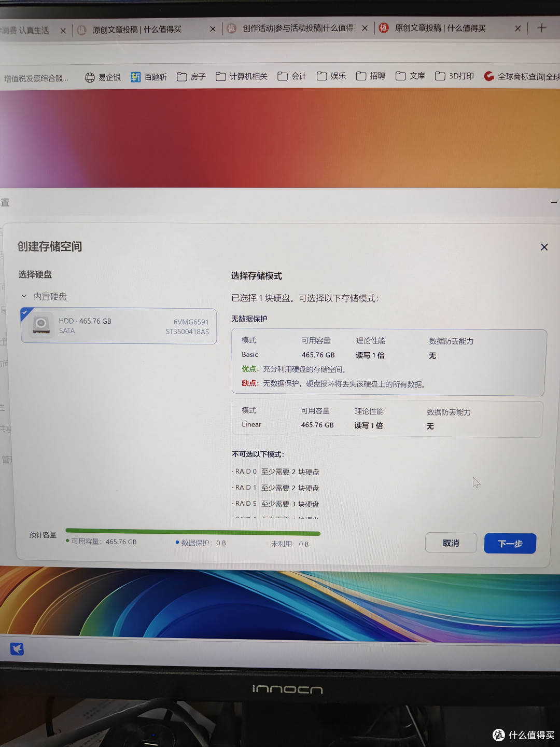
Task: Click the RAID 5 unavailable mode row
Action: pos(276,504)
